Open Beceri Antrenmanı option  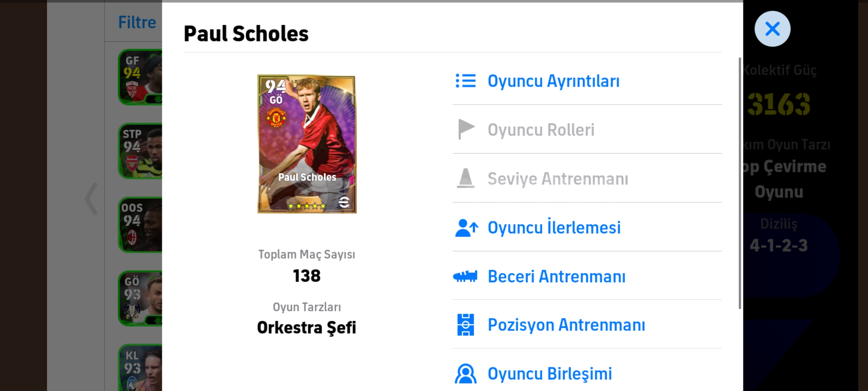(x=556, y=277)
